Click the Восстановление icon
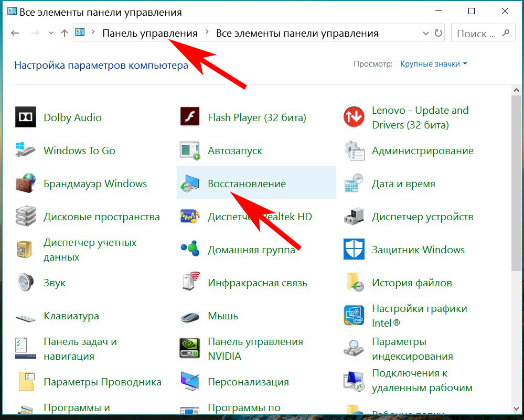 tap(189, 184)
